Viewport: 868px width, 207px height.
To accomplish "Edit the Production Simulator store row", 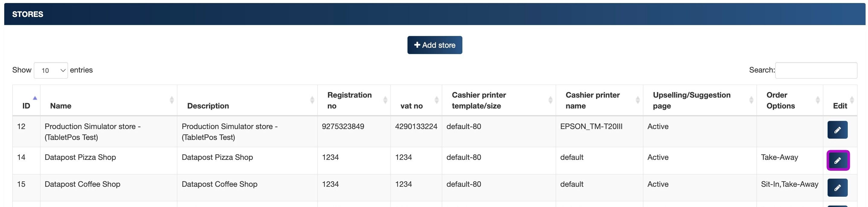I will click(x=837, y=130).
